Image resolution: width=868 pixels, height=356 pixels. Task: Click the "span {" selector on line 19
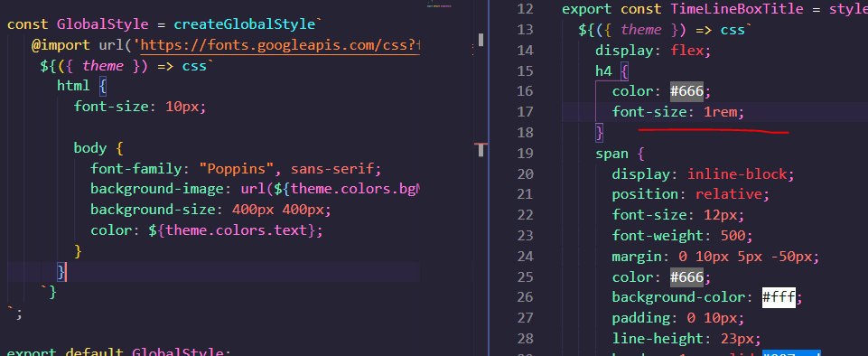[x=620, y=154]
